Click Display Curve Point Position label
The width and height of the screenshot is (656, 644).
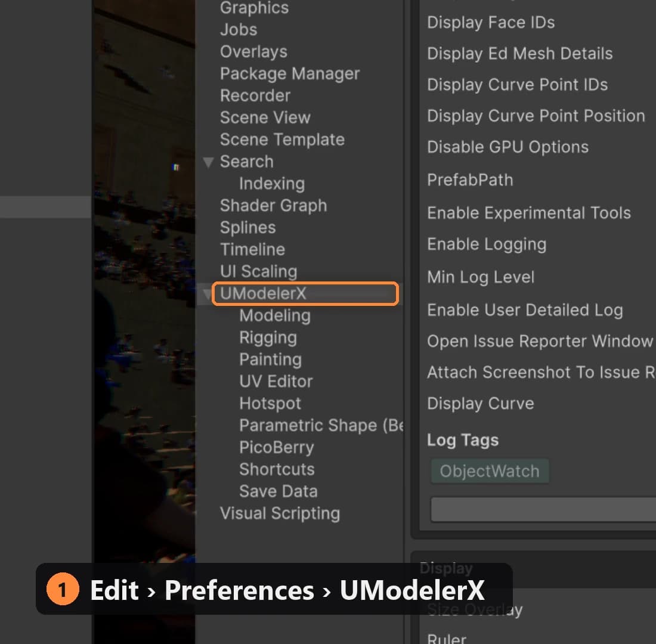tap(536, 116)
